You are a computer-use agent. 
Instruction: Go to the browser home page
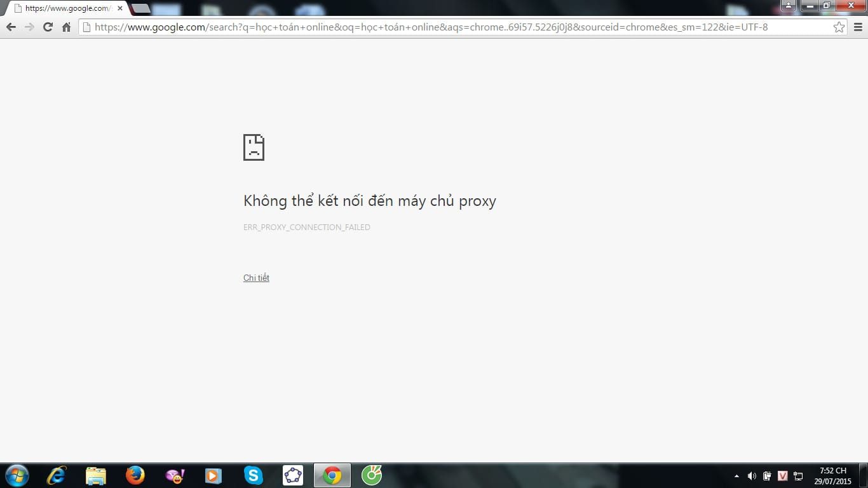(66, 27)
